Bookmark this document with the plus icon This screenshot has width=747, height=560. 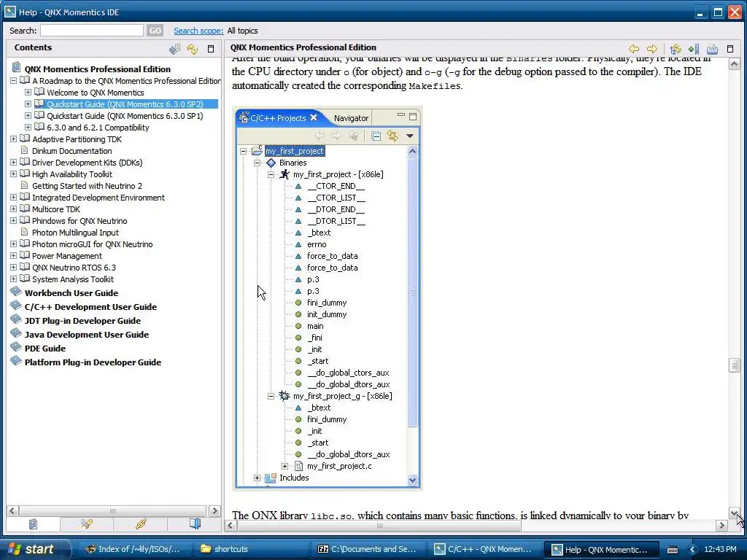694,49
